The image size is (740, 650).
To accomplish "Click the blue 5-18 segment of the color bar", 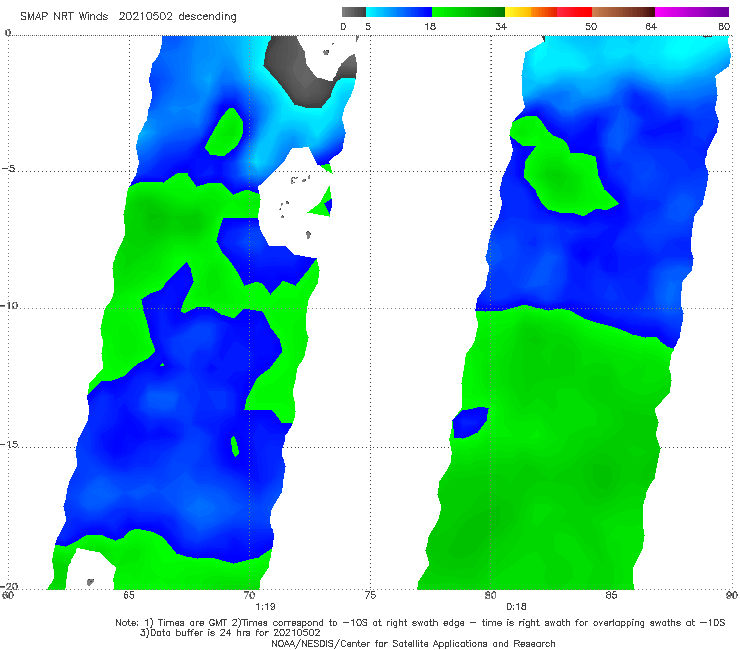I will pos(399,12).
